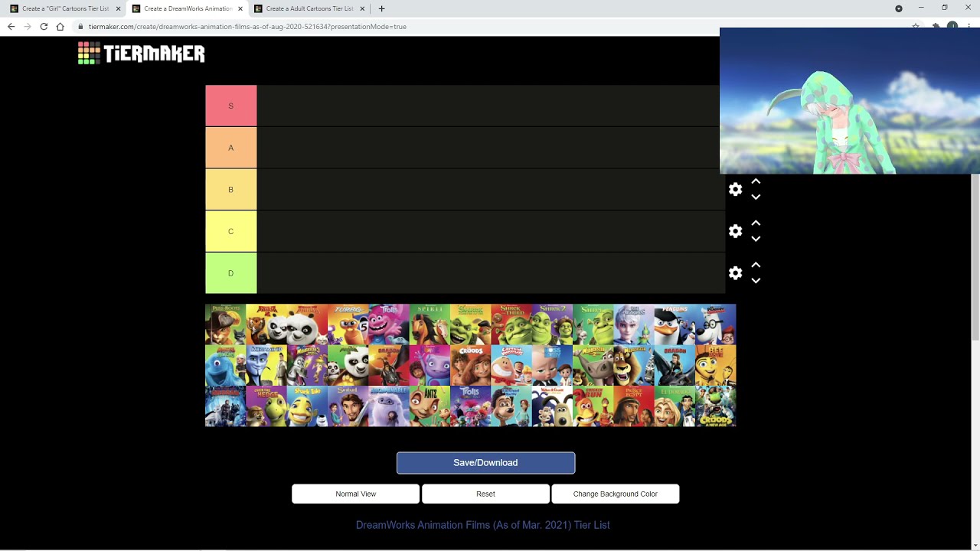Click Change Background Color button

(615, 494)
